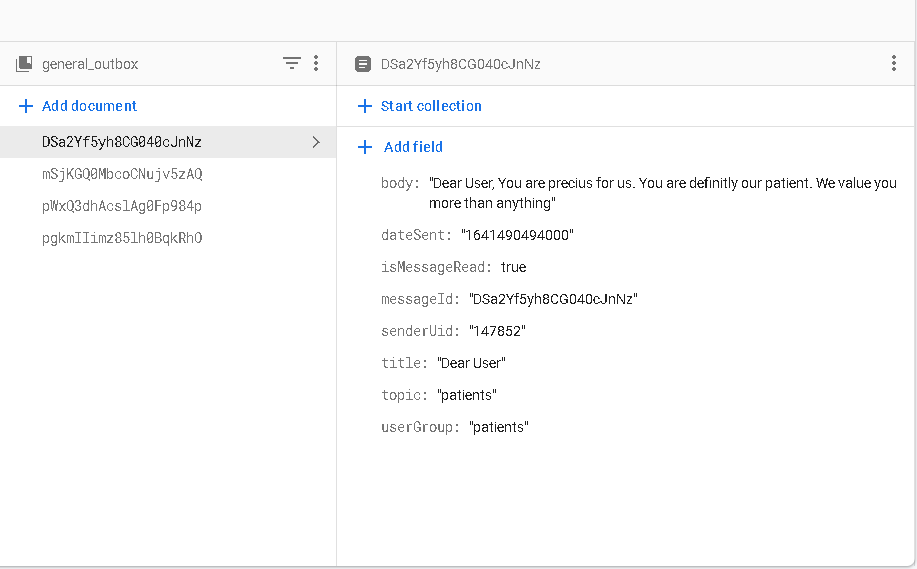Click the title value "Dear User"
The height and width of the screenshot is (569, 917).
(x=471, y=363)
